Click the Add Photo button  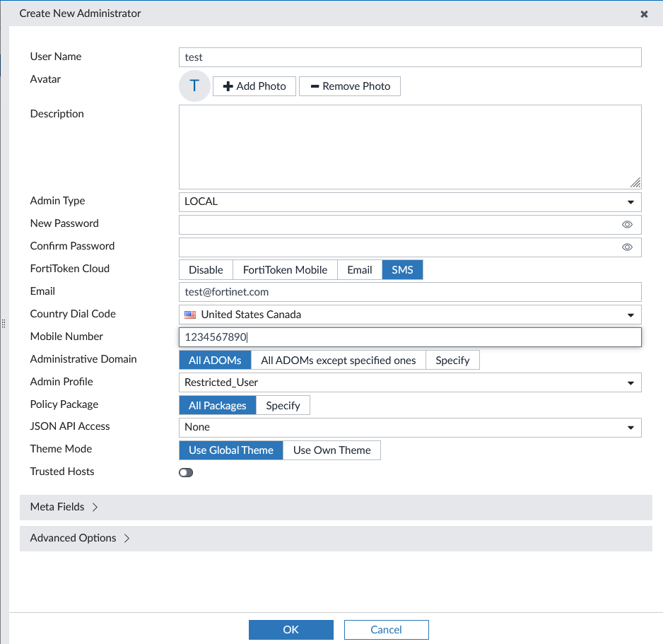click(254, 86)
